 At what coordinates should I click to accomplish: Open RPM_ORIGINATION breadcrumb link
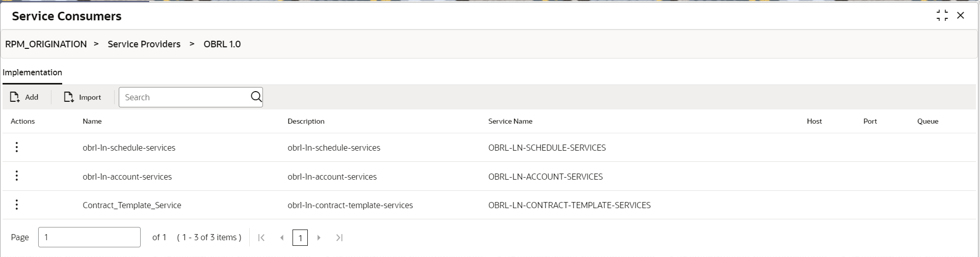point(46,44)
